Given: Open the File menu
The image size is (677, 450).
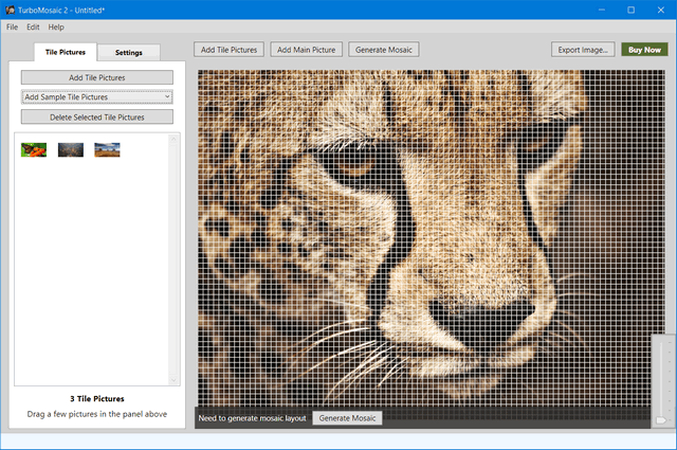Looking at the screenshot, I should [12, 27].
